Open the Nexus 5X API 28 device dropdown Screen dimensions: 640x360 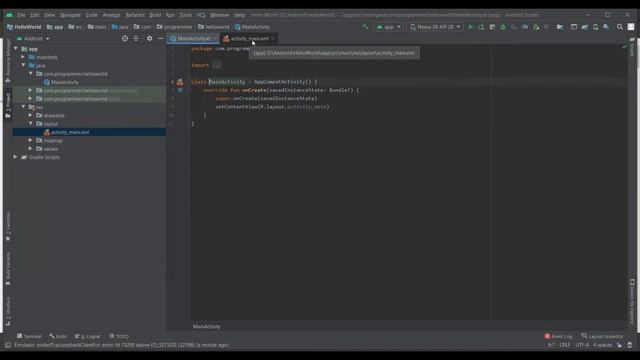point(436,27)
